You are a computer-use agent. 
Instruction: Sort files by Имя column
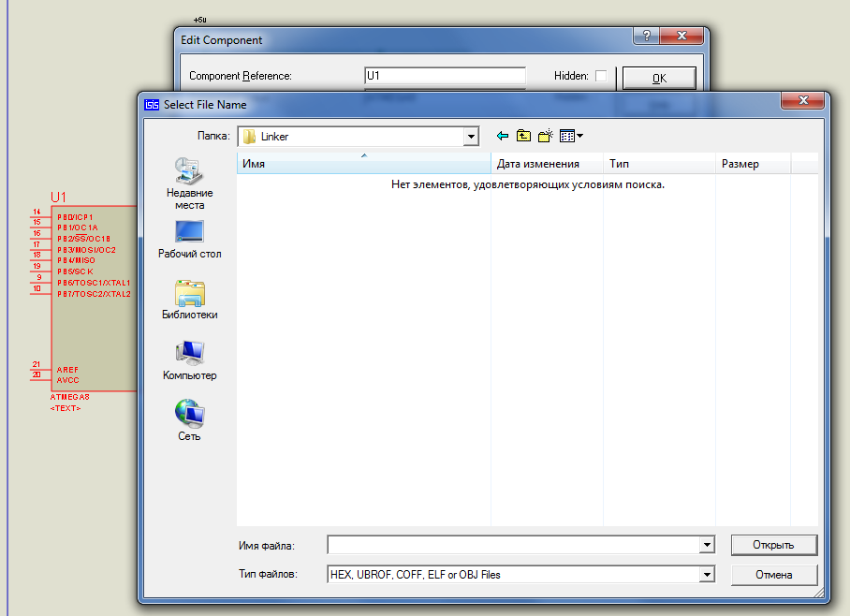pyautogui.click(x=363, y=164)
